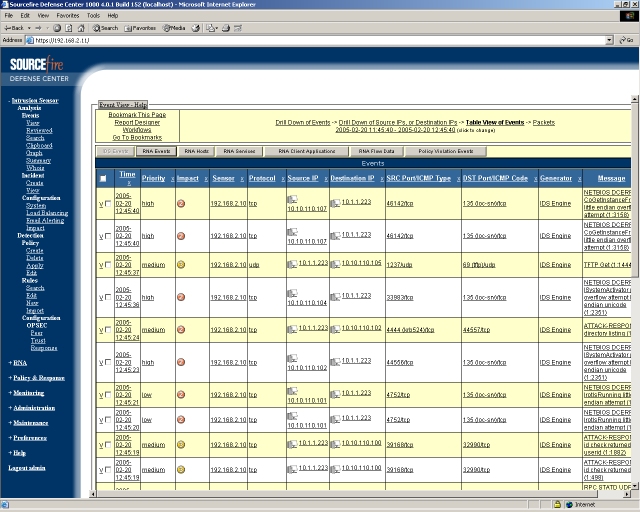Open the Report Designer link
The image size is (640, 512).
(x=137, y=122)
